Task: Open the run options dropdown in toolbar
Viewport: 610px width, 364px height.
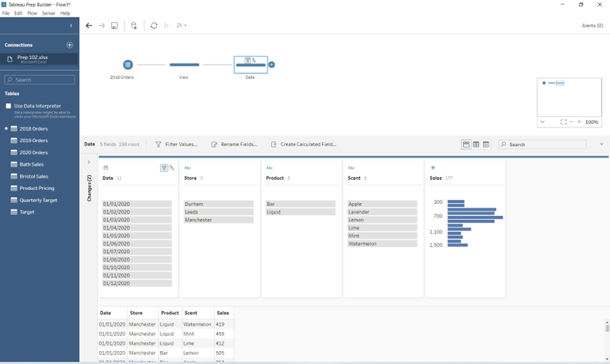Action: (x=181, y=25)
